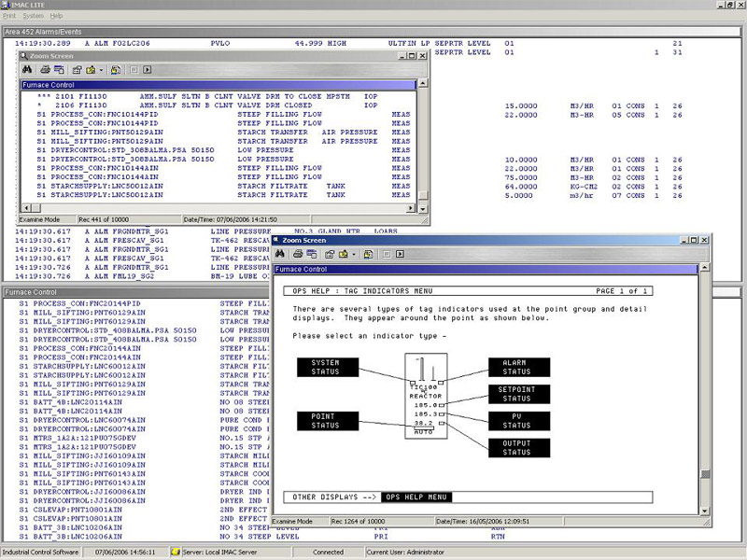Screen dimensions: 747x560
Task: Open the Print menu
Action: (x=9, y=17)
